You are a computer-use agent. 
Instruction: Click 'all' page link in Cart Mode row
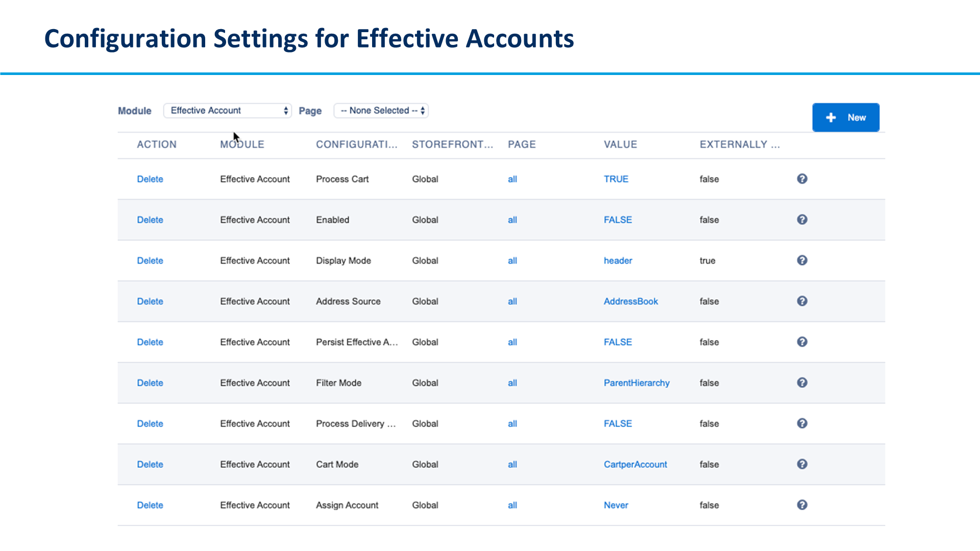(512, 465)
